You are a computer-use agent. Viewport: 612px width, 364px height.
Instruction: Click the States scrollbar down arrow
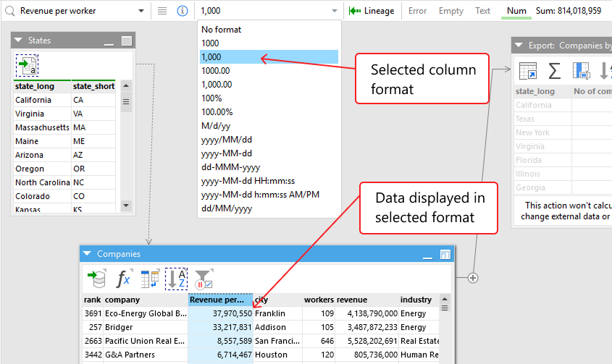126,206
